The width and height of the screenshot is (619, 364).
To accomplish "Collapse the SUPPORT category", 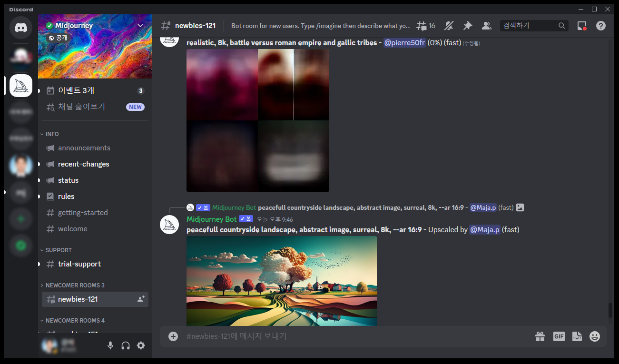I will coord(56,250).
